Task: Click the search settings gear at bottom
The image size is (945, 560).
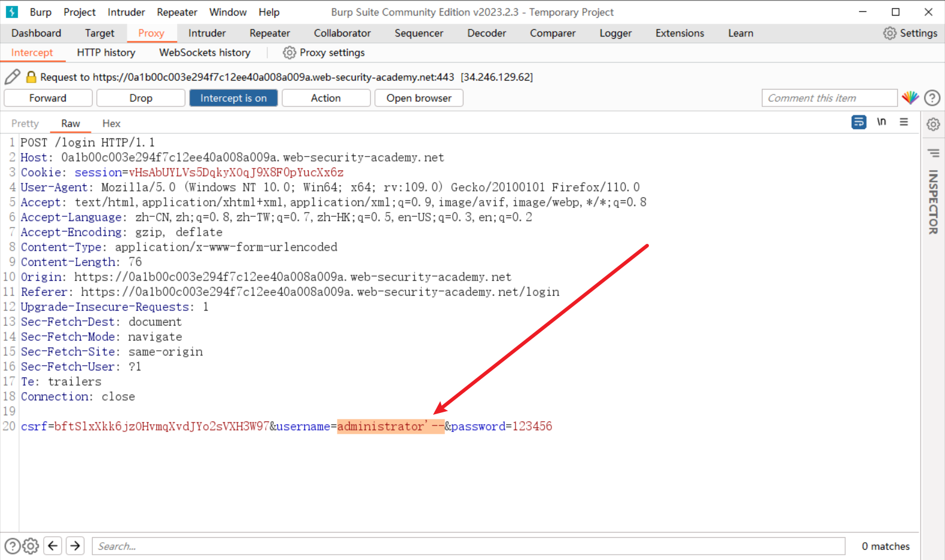Action: [31, 546]
